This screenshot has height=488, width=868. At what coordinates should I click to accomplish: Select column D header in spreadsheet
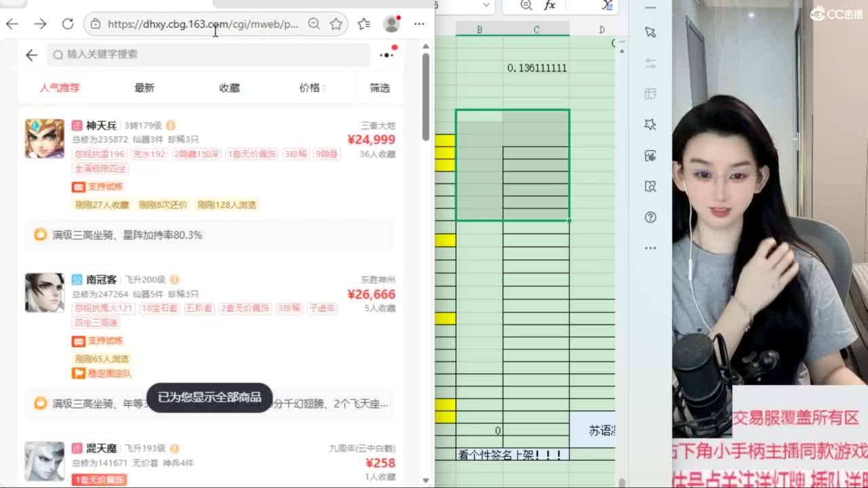coord(601,30)
